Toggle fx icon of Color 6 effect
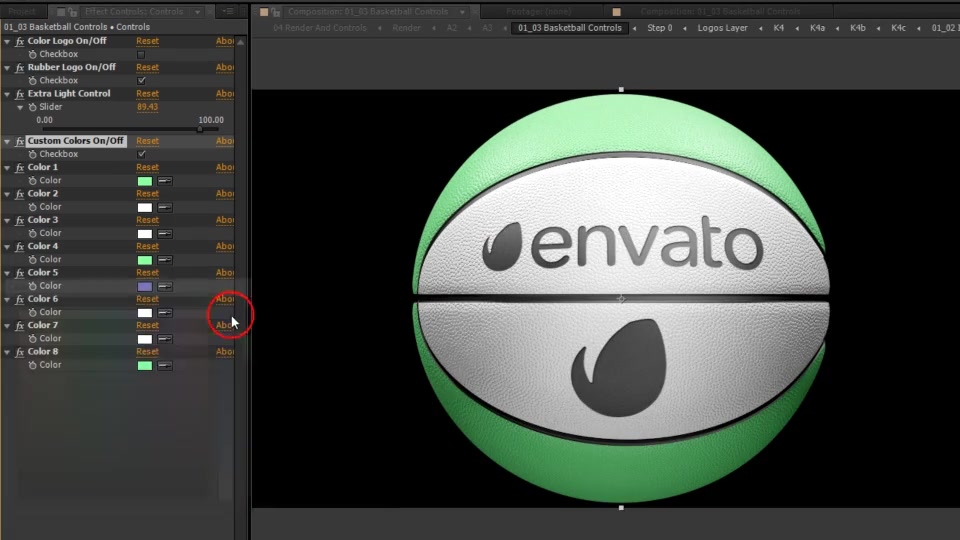The height and width of the screenshot is (540, 960). coord(20,299)
